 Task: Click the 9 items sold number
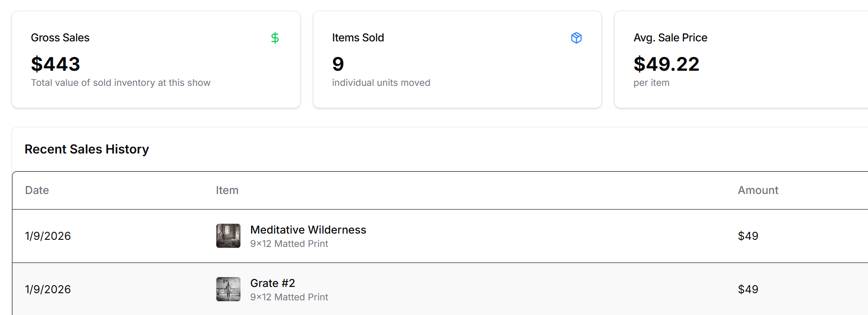(x=338, y=64)
